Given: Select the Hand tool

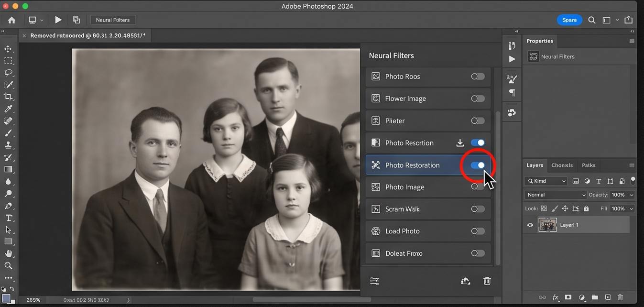Looking at the screenshot, I should 8,253.
